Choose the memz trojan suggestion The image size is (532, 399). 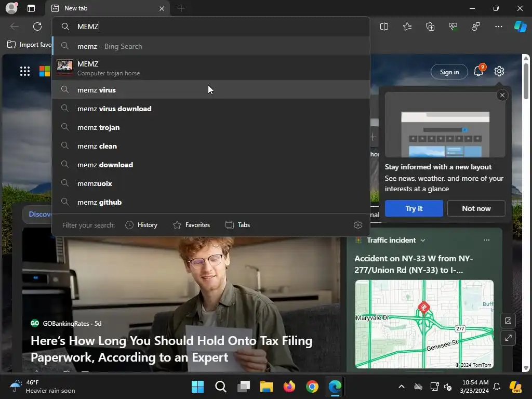(211, 127)
